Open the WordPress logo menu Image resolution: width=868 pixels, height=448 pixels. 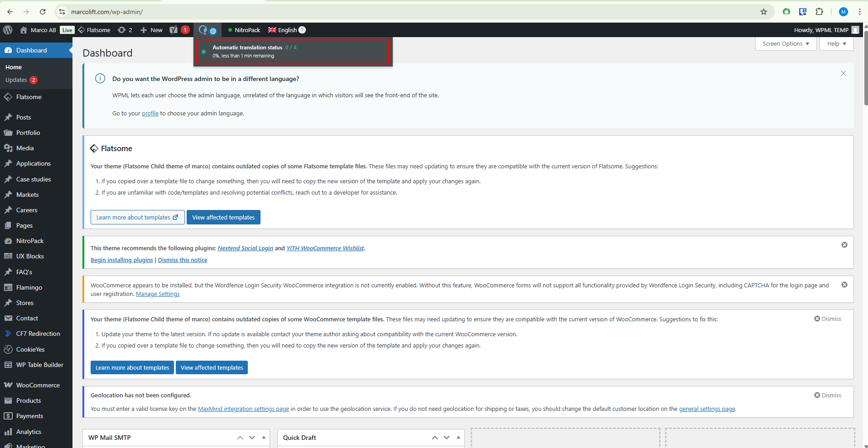8,30
